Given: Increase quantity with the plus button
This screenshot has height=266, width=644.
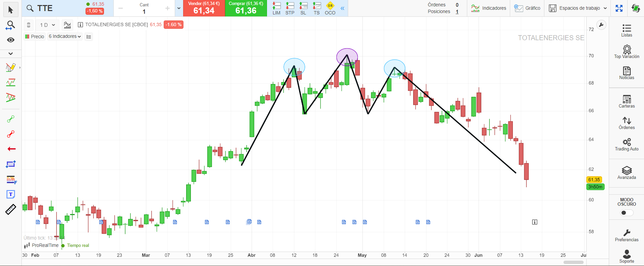Looking at the screenshot, I should [167, 8].
